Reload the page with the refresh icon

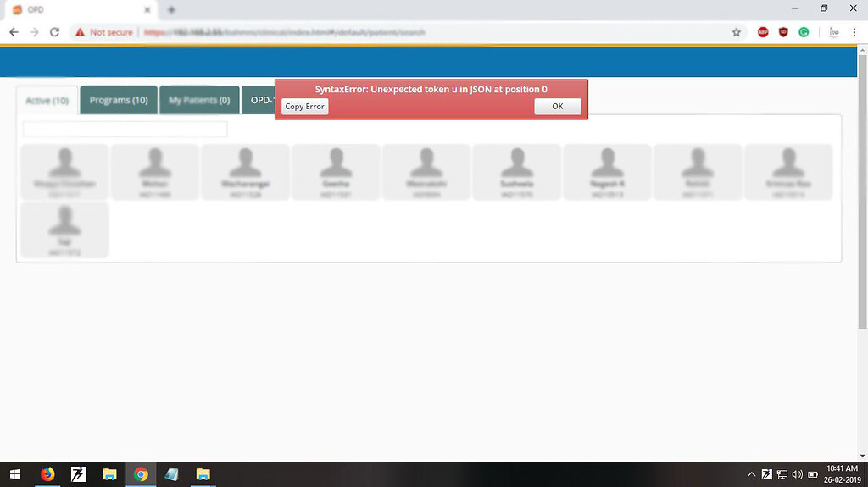pos(54,32)
